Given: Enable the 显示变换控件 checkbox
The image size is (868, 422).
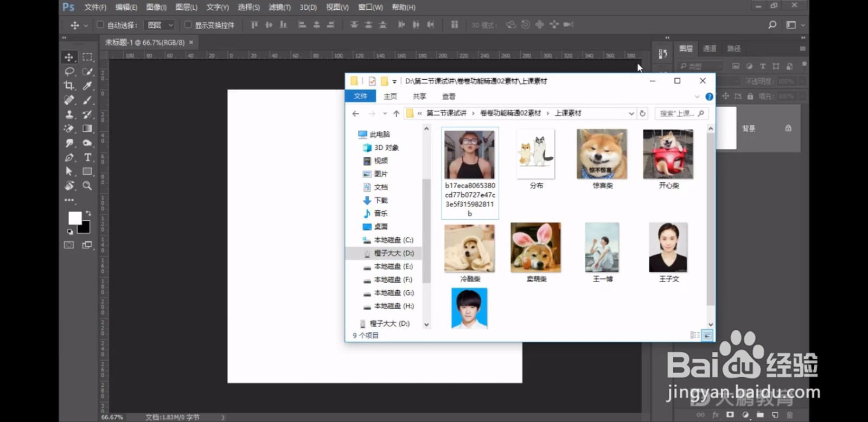Looking at the screenshot, I should click(x=188, y=24).
